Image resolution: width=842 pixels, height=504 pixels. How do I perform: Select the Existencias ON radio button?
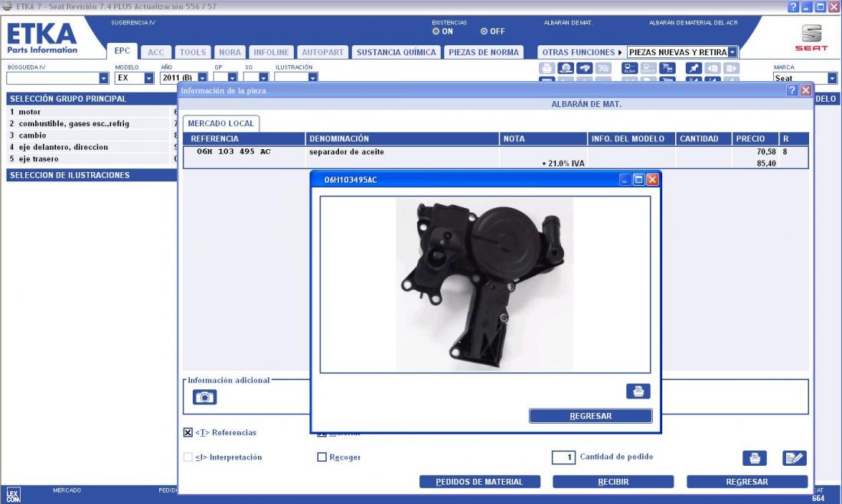(x=436, y=31)
